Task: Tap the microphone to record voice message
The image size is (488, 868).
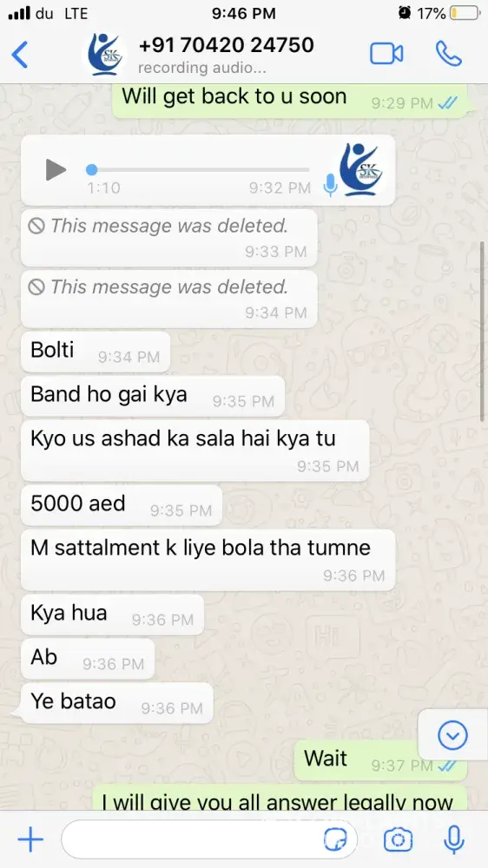Action: click(453, 839)
